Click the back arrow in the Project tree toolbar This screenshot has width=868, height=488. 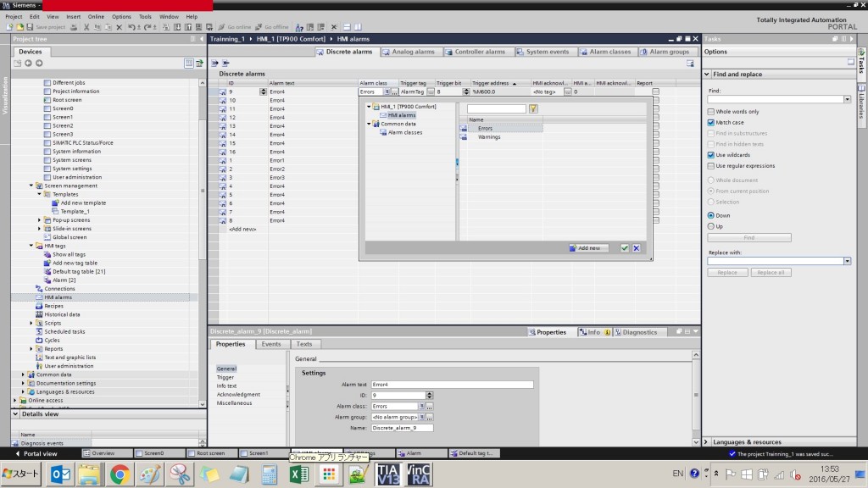point(28,63)
